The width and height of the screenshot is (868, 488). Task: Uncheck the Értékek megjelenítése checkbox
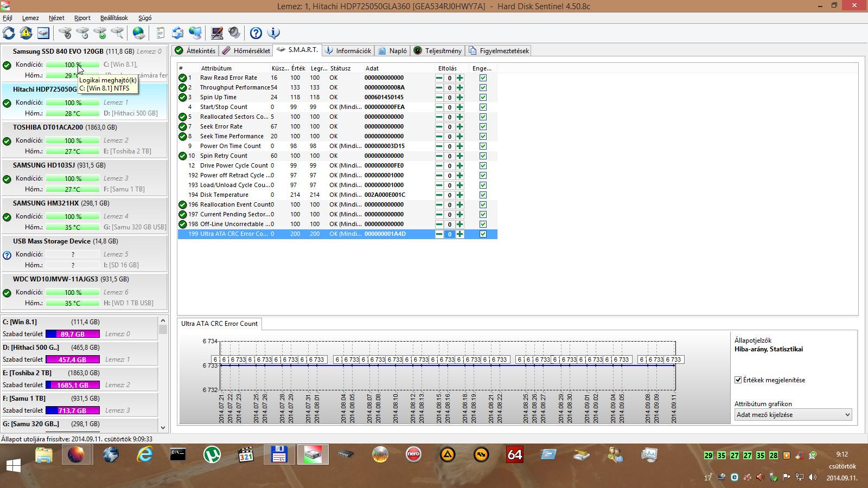[x=738, y=380]
